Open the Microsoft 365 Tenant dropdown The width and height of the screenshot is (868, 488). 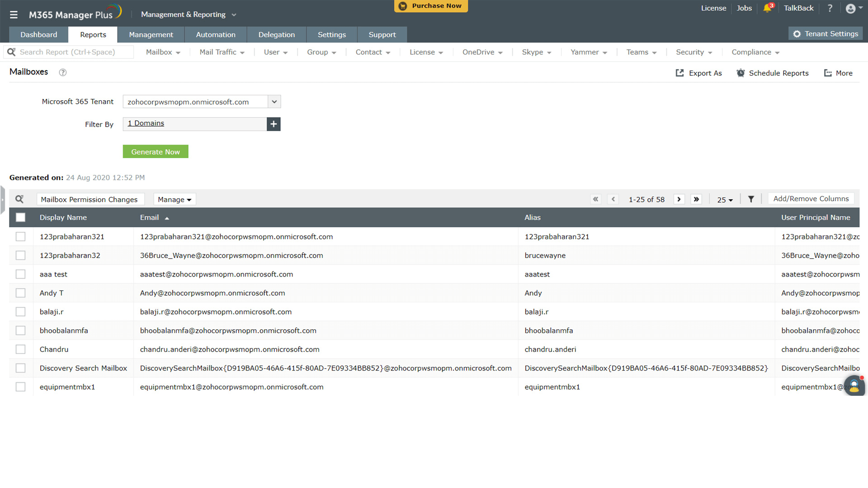click(274, 101)
